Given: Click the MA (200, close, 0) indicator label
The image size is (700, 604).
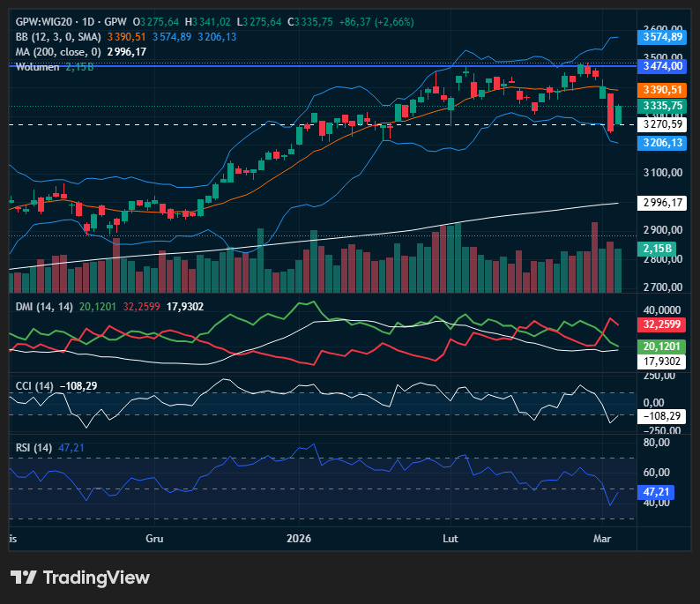Looking at the screenshot, I should (x=58, y=52).
